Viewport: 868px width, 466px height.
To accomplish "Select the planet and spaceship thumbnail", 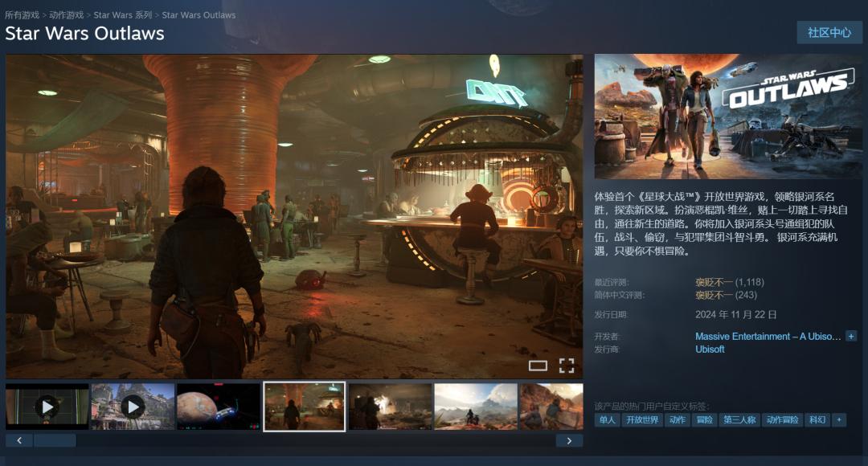I will (219, 407).
